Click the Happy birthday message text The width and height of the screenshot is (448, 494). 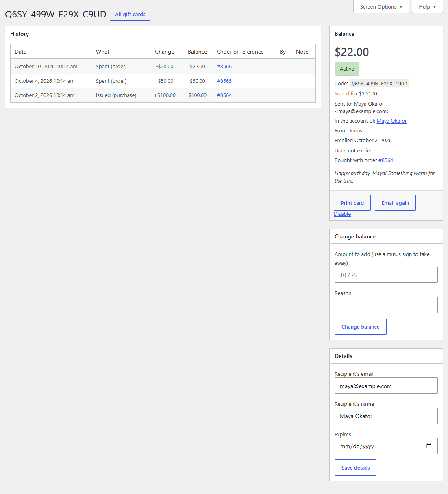click(385, 177)
